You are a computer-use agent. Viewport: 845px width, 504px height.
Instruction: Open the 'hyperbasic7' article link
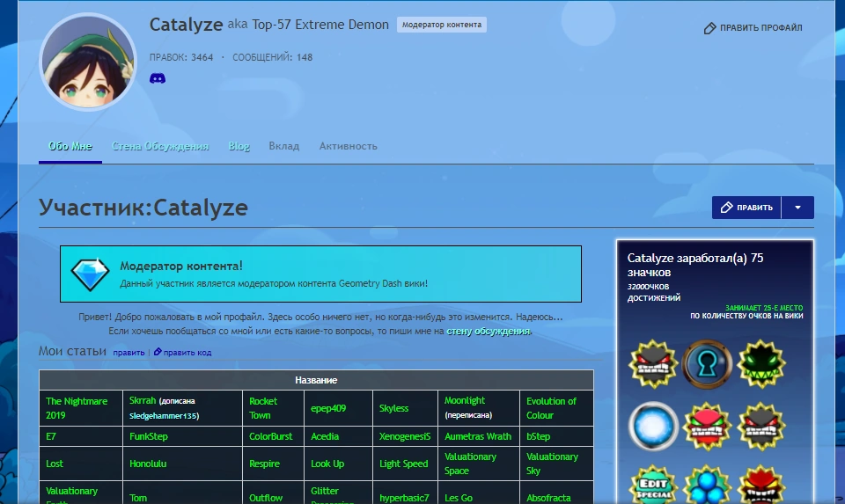[x=404, y=498]
